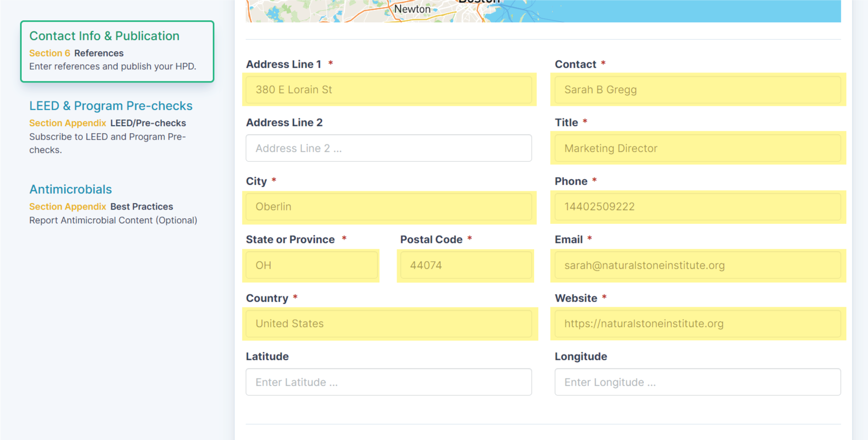Click the City field containing Oberlin
The image size is (868, 440).
(388, 207)
